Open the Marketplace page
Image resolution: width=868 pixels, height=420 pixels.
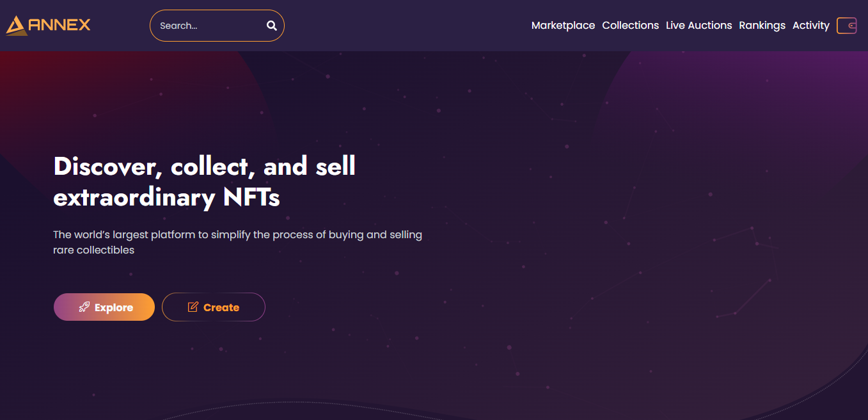click(563, 26)
